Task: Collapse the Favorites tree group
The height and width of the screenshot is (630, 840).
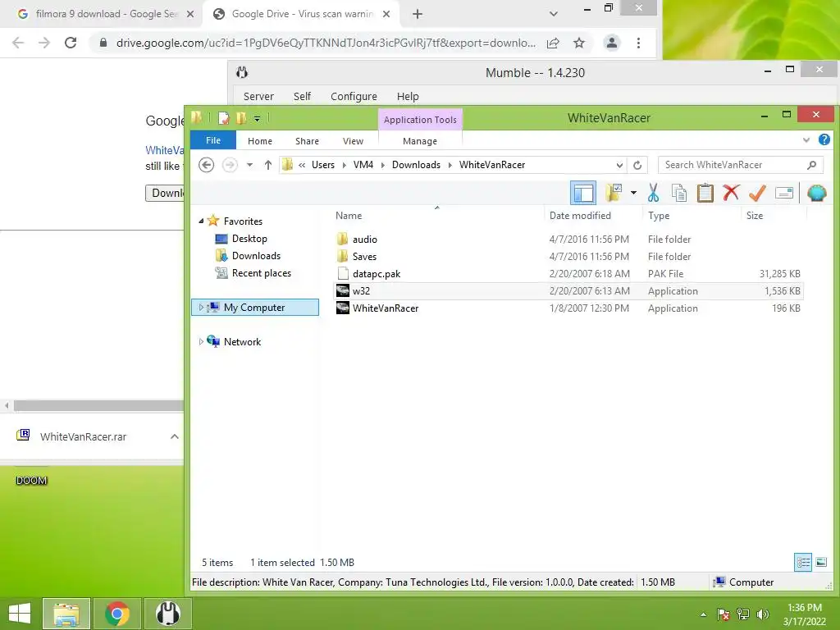Action: [201, 221]
